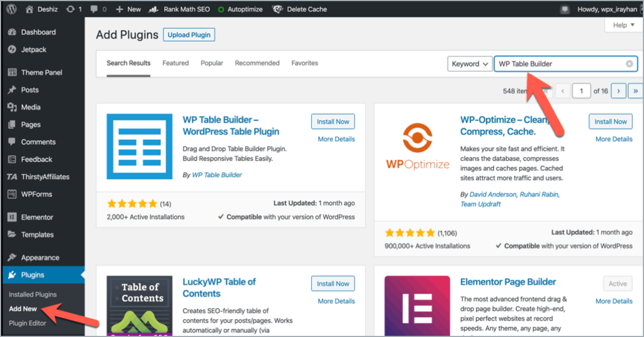Click the Upload Plugin button
The width and height of the screenshot is (644, 337).
click(188, 34)
